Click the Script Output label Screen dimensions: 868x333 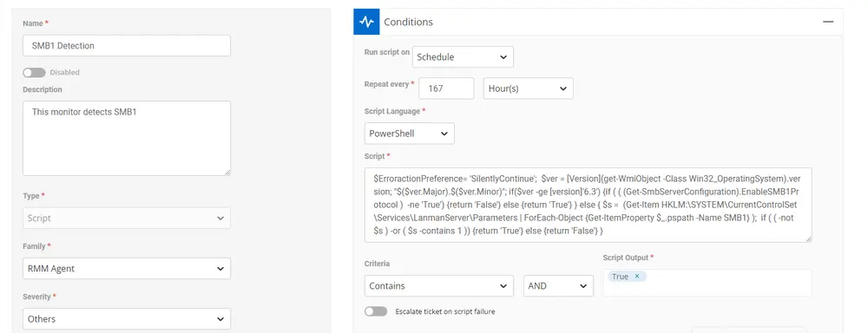pos(626,258)
